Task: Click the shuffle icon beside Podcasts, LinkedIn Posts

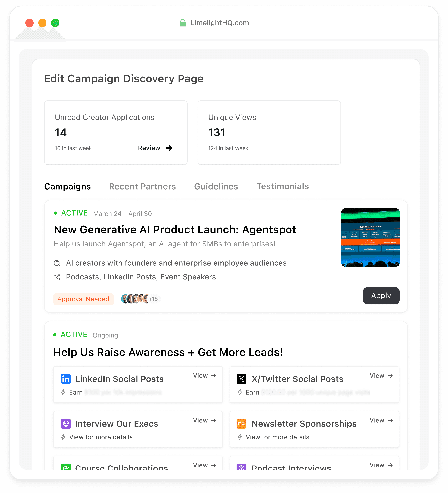Action: (57, 277)
